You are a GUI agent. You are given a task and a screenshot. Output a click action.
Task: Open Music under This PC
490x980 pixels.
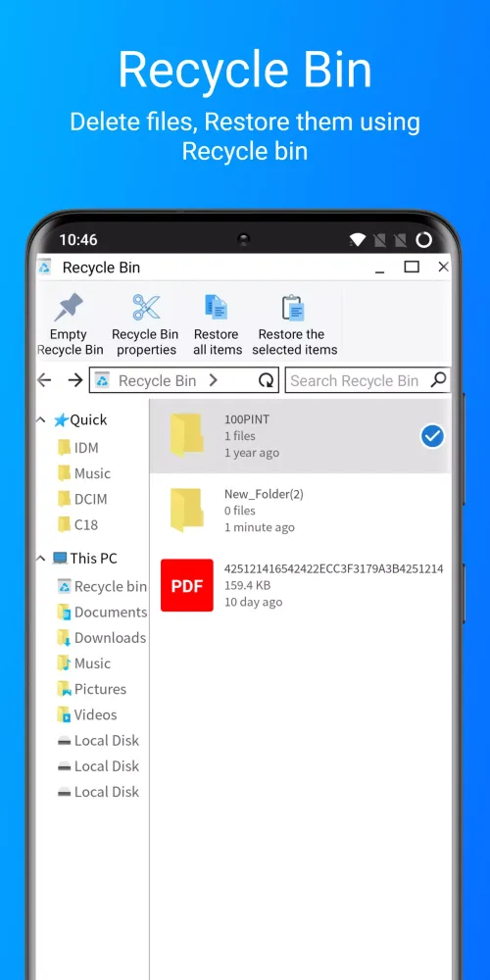coord(84,663)
